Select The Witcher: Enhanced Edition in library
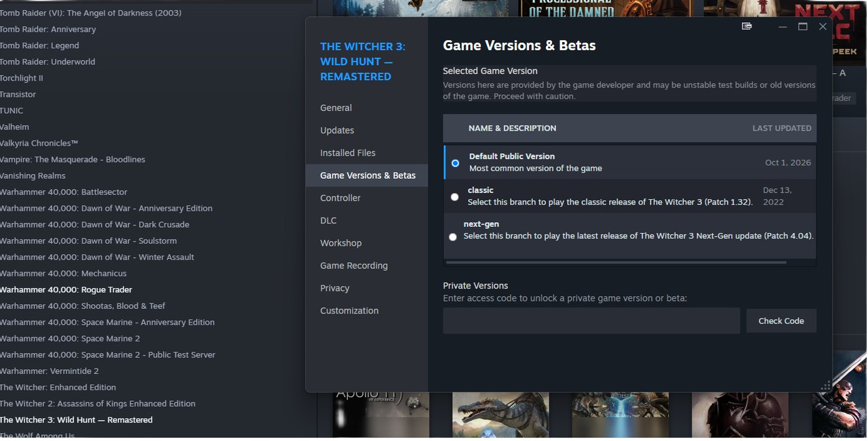This screenshot has width=868, height=441. pyautogui.click(x=58, y=387)
